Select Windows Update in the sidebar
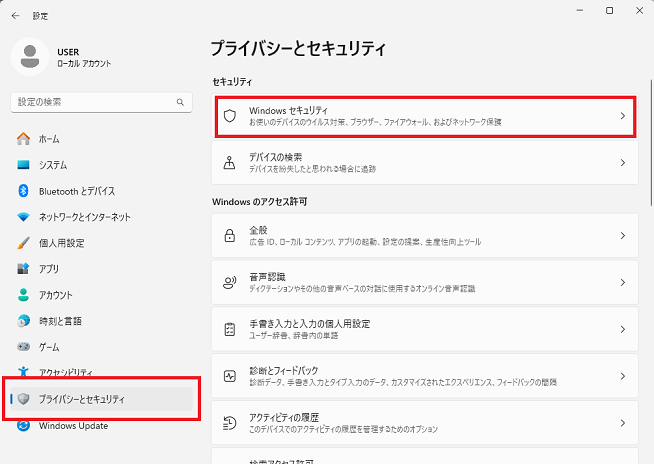Screen dimensions: 654x464 73,426
